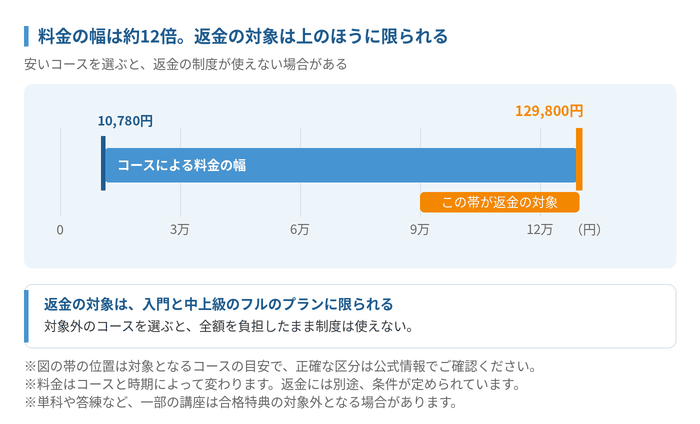Screen dimensions: 700x424
Task: Click the note about 単科や答練
Action: pyautogui.click(x=241, y=403)
